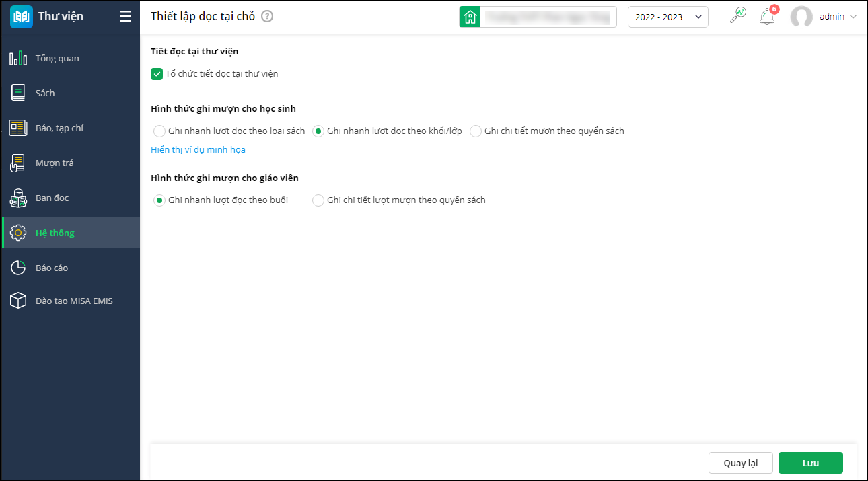Open Đào tạo MISA EMIS menu
The width and height of the screenshot is (868, 481).
(x=70, y=301)
